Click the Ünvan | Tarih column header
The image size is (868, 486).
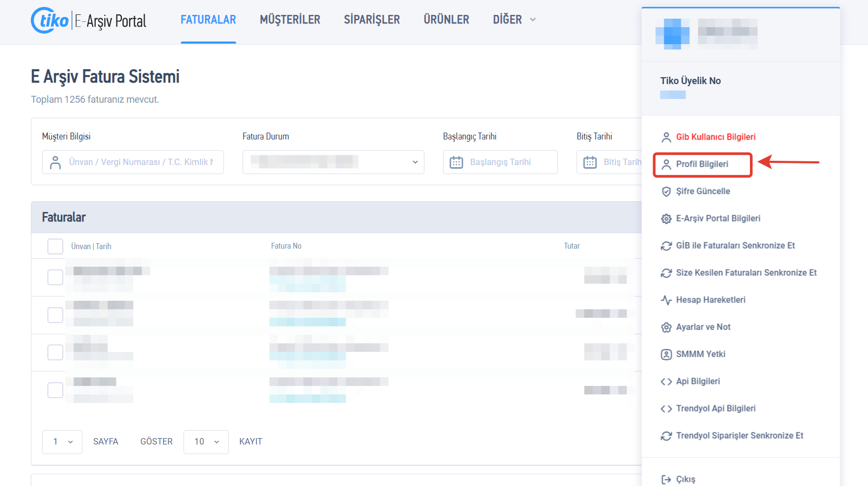[91, 246]
